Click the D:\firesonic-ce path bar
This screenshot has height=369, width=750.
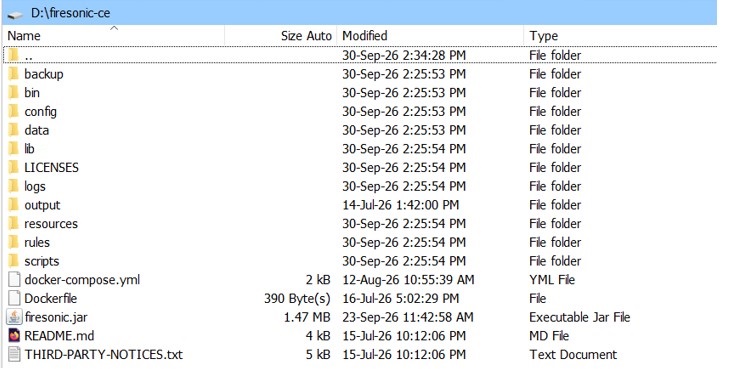(x=359, y=12)
